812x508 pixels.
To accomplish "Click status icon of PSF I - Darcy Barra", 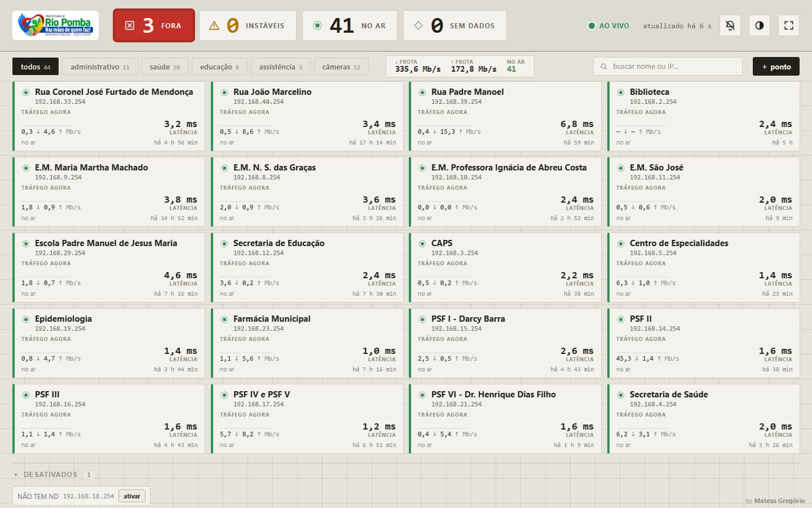I will [422, 319].
